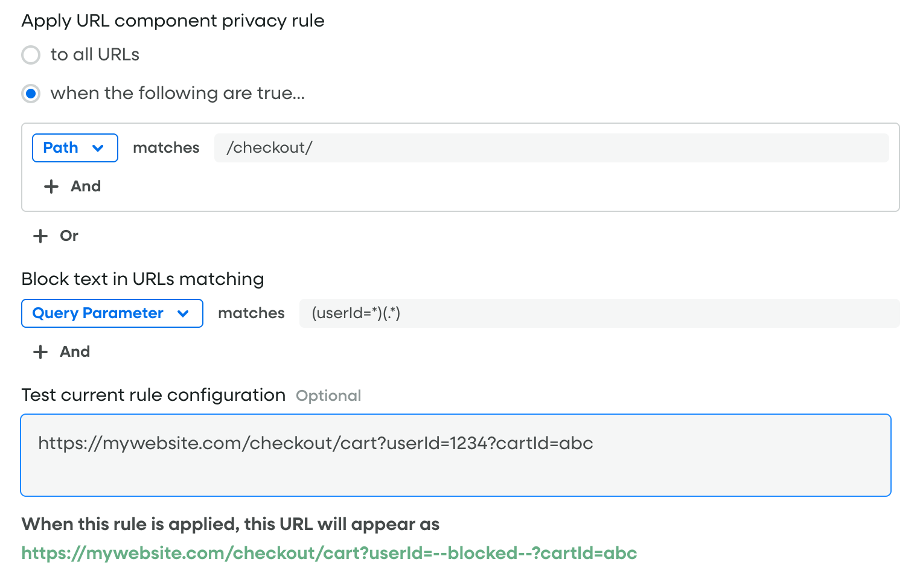Click the chevron arrow inside the Query Parameter selector
Viewport: 920px width, 588px height.
click(183, 314)
